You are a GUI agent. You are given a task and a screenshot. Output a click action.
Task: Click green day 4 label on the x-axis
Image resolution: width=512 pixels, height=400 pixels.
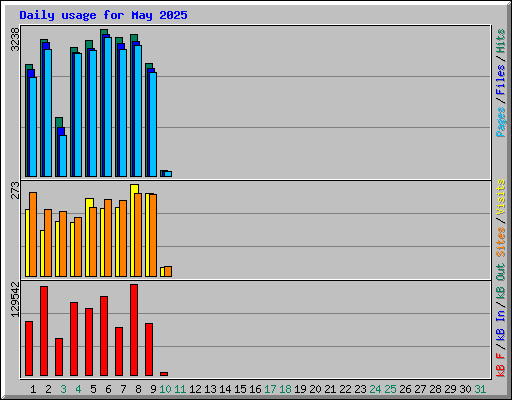(78, 389)
